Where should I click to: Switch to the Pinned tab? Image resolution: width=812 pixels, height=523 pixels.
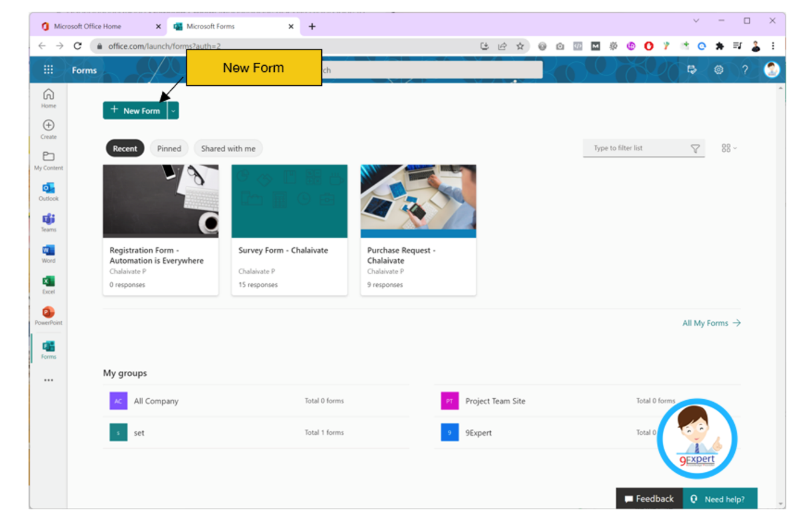[169, 148]
